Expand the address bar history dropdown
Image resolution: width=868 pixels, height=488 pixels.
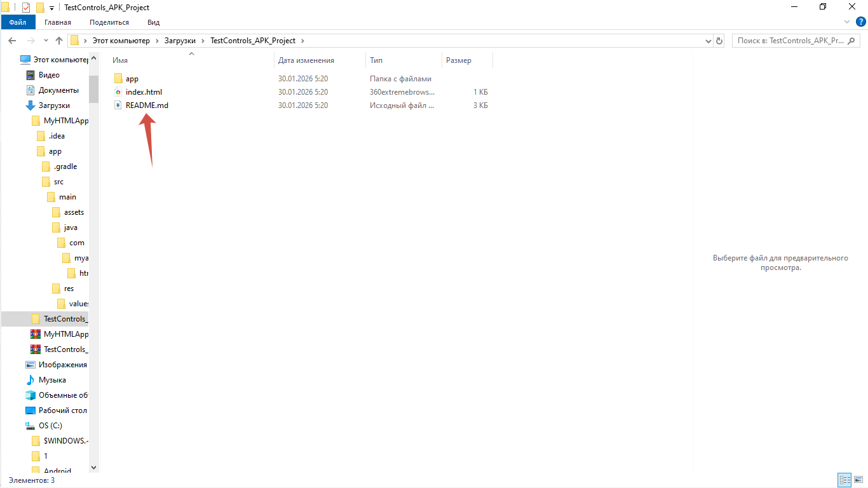pyautogui.click(x=709, y=41)
